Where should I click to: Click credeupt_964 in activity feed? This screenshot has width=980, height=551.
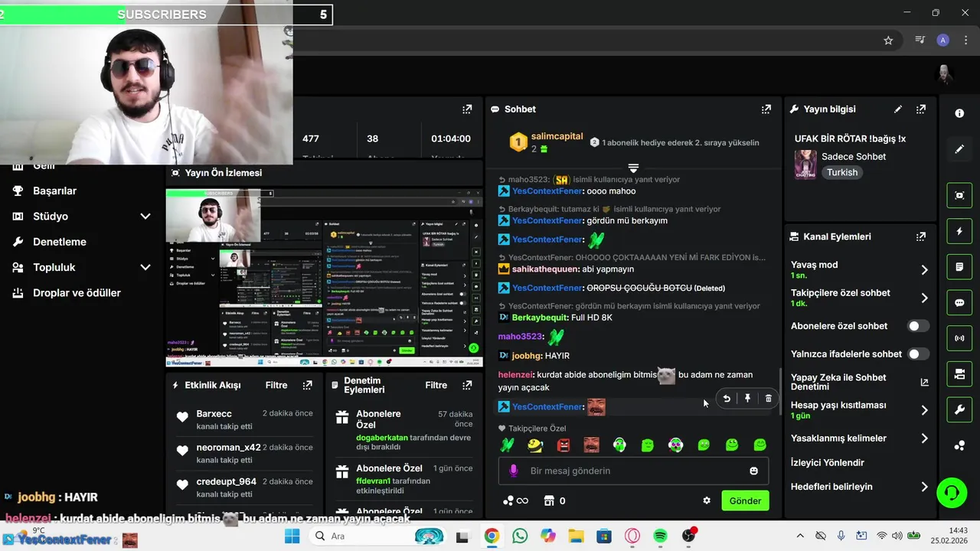click(226, 482)
